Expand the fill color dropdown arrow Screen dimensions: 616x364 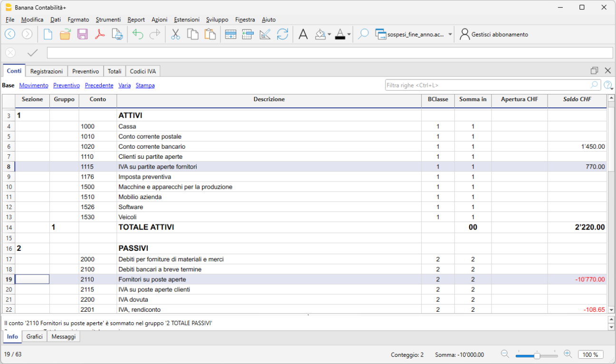329,34
